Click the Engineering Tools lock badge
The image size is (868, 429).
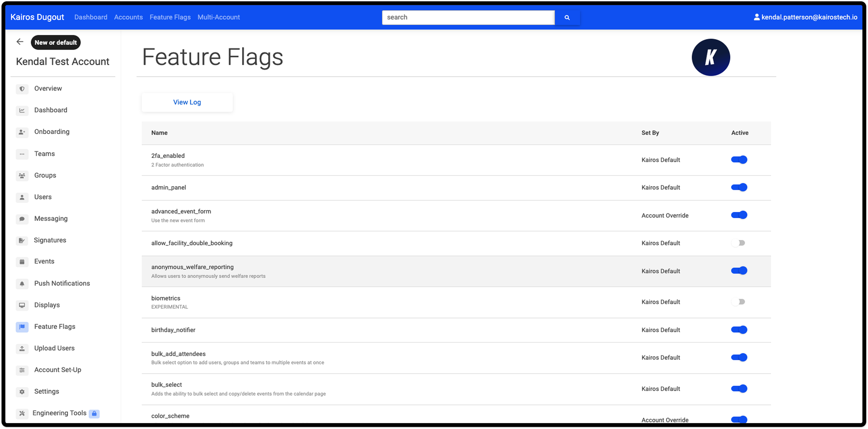94,413
